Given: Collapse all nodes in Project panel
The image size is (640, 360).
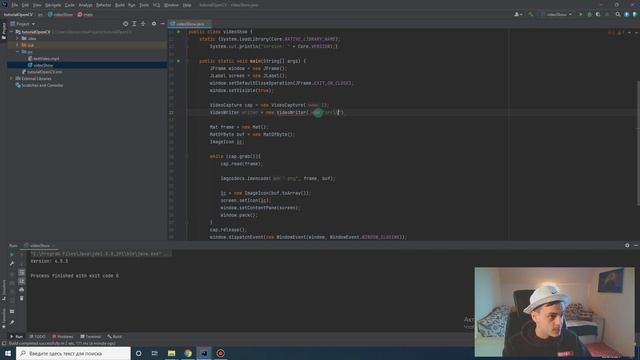Looking at the screenshot, I should tap(143, 24).
